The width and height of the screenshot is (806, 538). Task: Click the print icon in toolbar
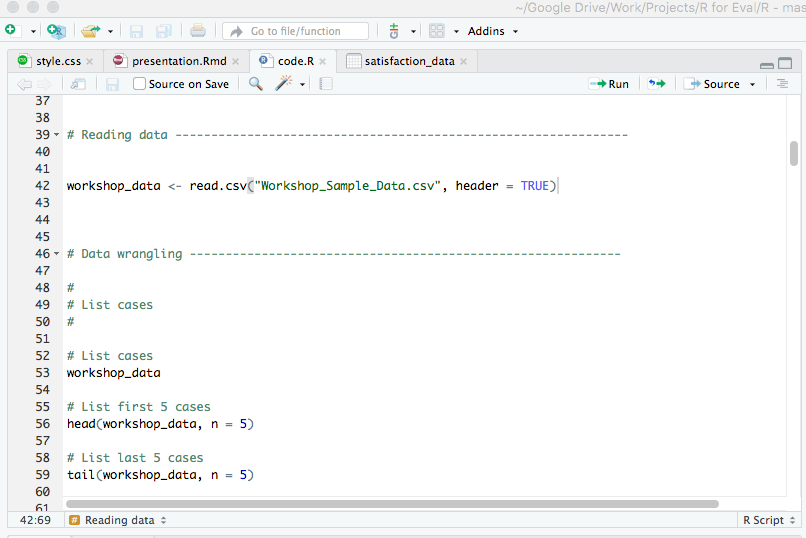coord(198,31)
